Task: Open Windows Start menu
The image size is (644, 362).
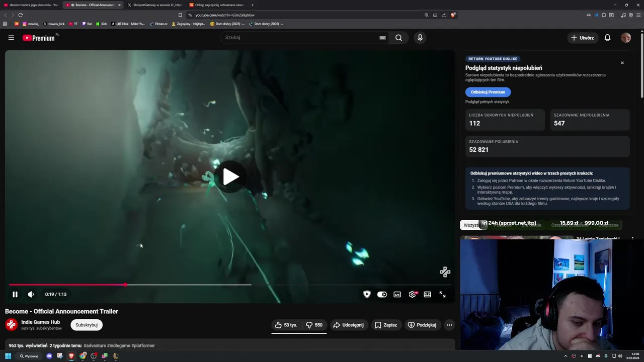Action: pos(8,356)
